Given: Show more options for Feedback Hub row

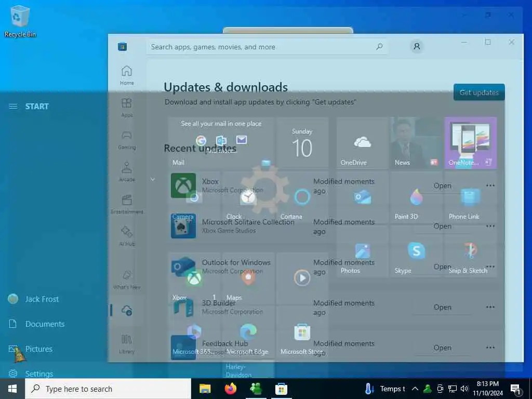Looking at the screenshot, I should point(490,348).
